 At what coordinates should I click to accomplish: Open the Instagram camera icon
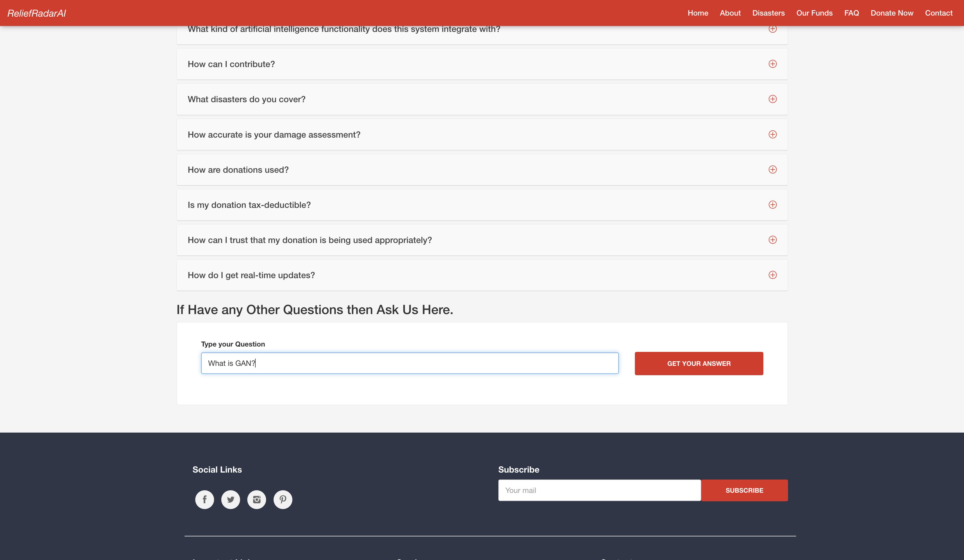(257, 500)
